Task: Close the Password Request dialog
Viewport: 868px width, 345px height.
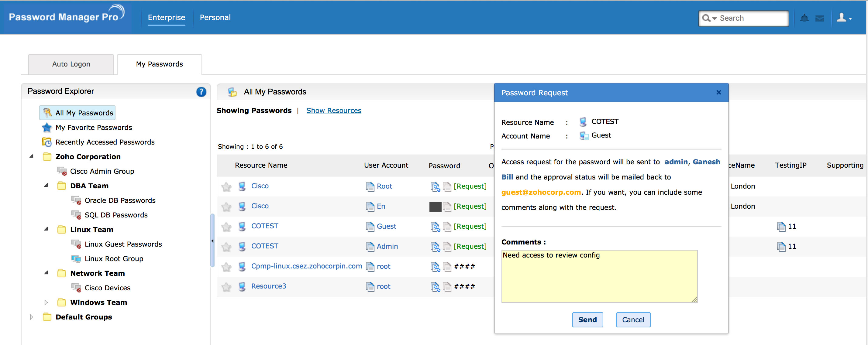Action: 718,92
